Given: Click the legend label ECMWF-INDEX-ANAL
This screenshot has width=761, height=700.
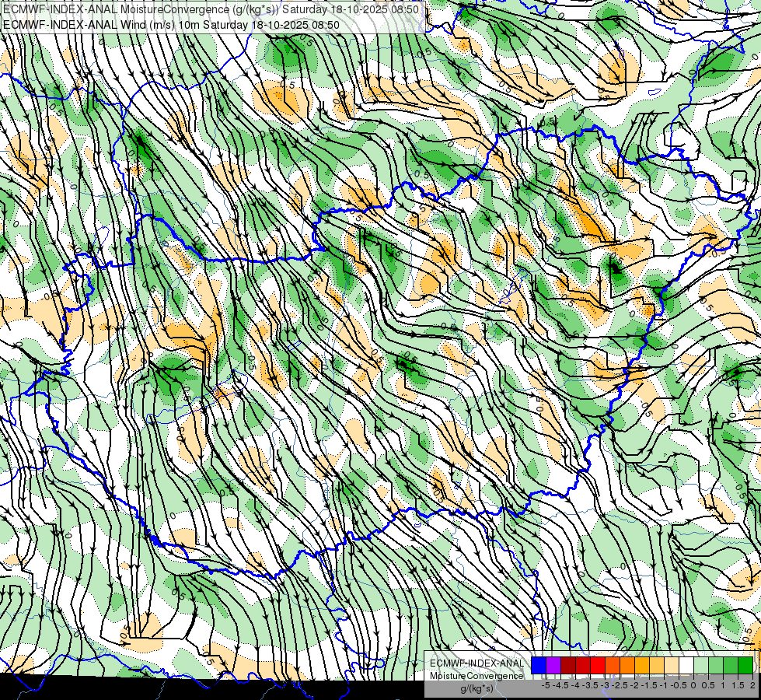Looking at the screenshot, I should coord(477,663).
